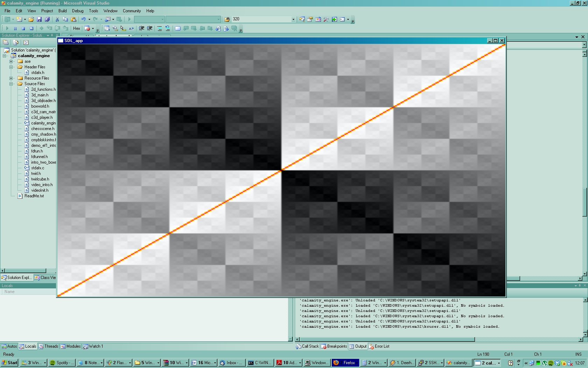Screen dimensions: 588x368
Task: Open the Toolbox hammer-and-wrench icon
Action: point(326,19)
